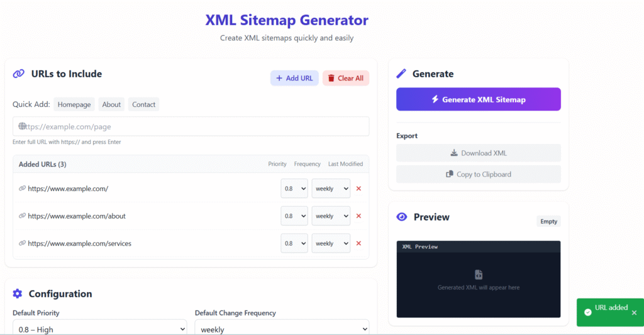The width and height of the screenshot is (644, 335).
Task: Click the XML Preview code panel
Action: (x=479, y=279)
